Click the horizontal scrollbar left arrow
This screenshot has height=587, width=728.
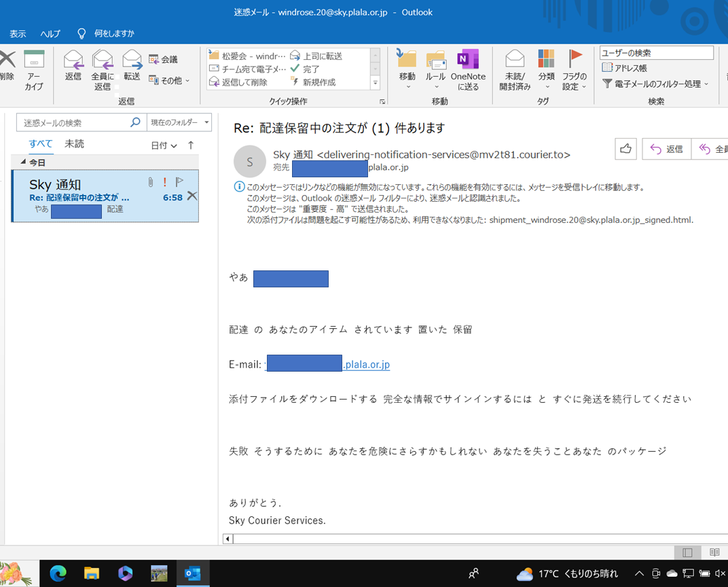[227, 539]
